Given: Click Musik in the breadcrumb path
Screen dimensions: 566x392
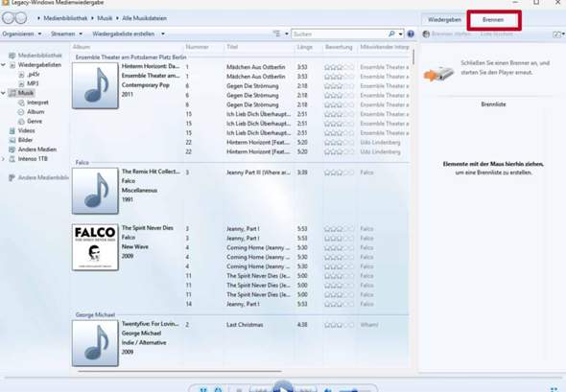Looking at the screenshot, I should coord(105,18).
